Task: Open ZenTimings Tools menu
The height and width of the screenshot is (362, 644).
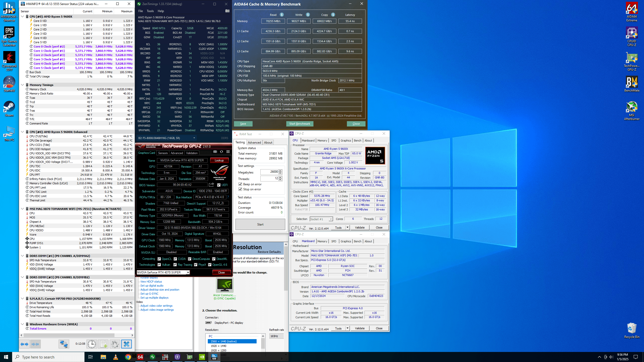Action: pos(150,11)
